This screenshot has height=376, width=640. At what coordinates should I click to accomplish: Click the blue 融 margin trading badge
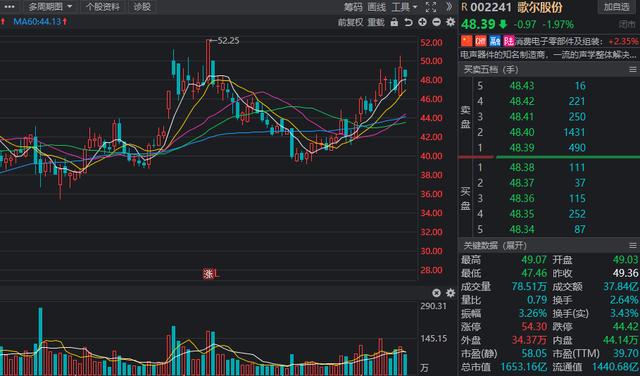(x=495, y=41)
